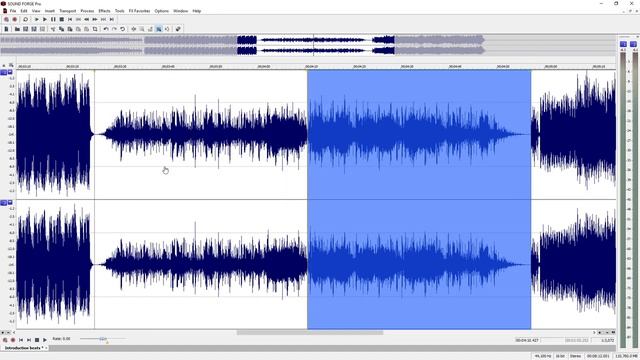640x360 pixels.
Task: Click the Stop button in top toolbar
Action: [x=62, y=19]
